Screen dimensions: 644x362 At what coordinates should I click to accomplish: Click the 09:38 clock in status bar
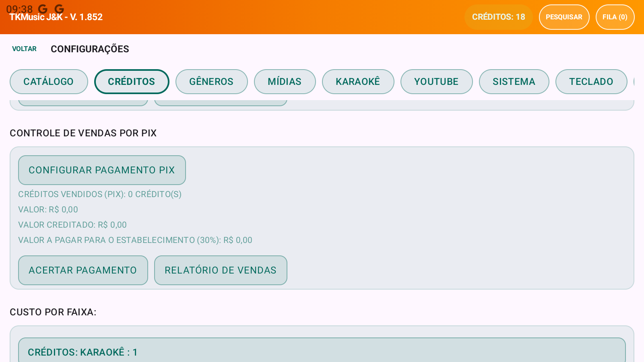click(19, 9)
